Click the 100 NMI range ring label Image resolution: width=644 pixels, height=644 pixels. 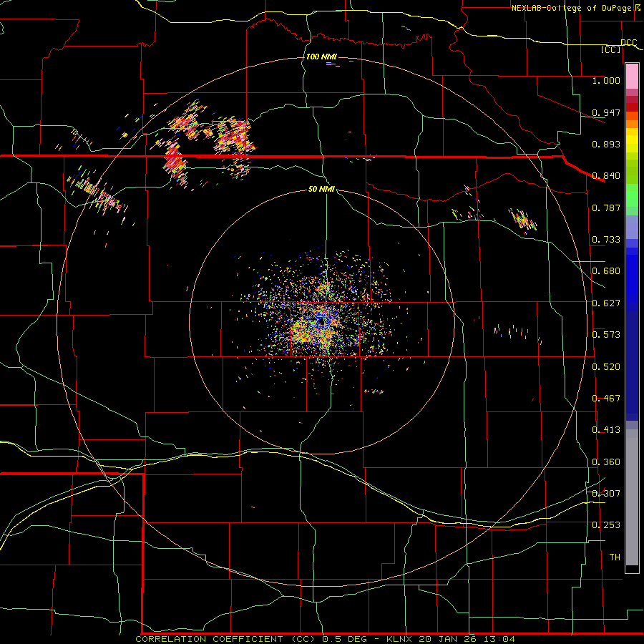coord(321,57)
